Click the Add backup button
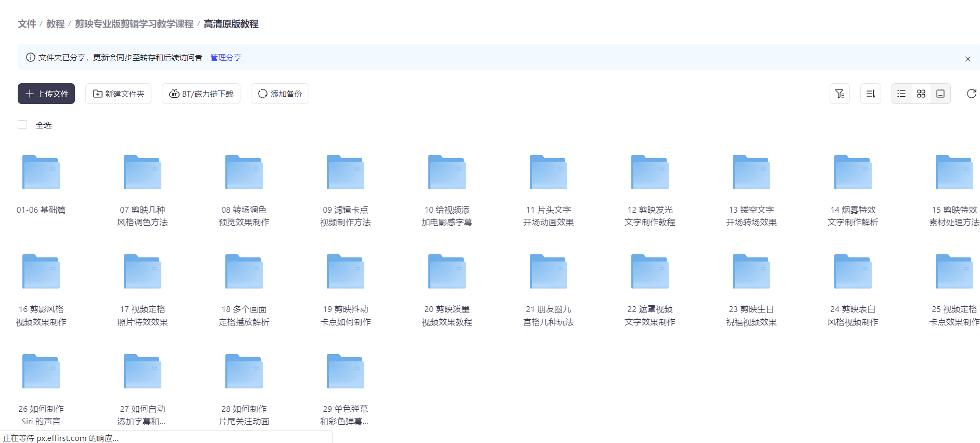The width and height of the screenshot is (980, 443). [x=279, y=94]
